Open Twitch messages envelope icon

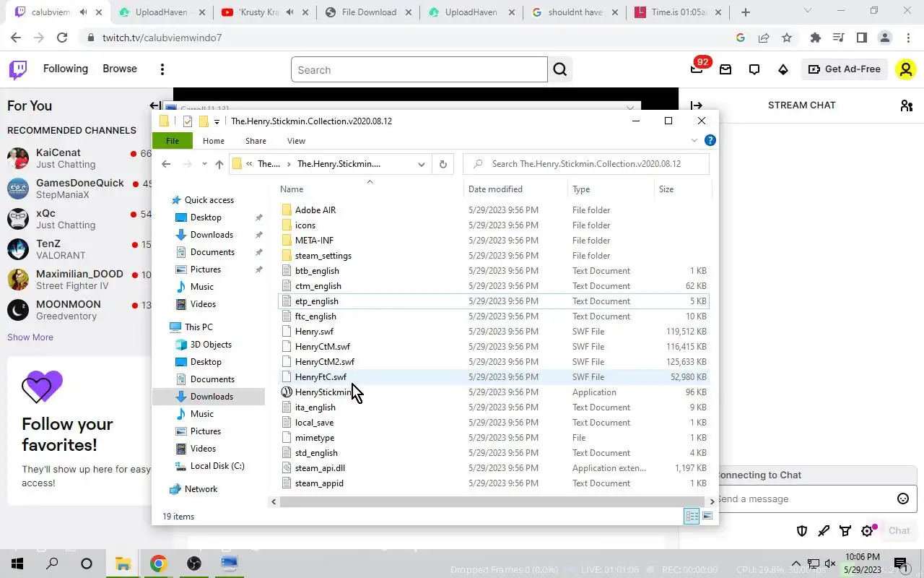tap(725, 69)
